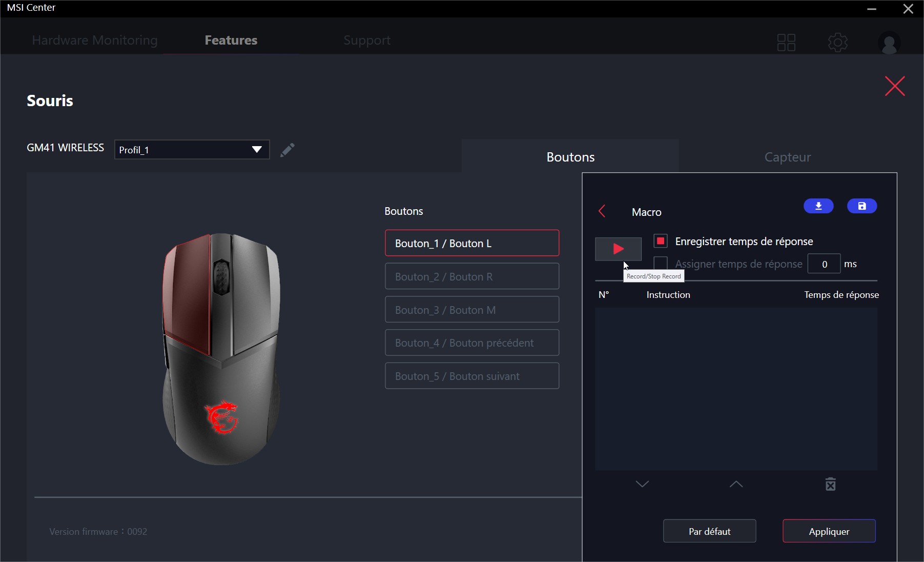
Task: Open the grid apps view icon
Action: 786,42
